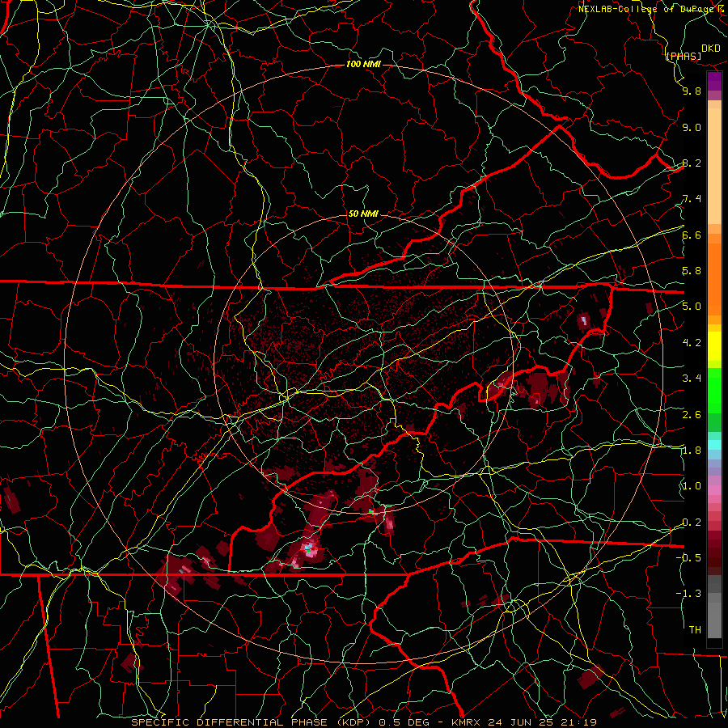Pick the orange segment of the color scale
The width and height of the screenshot is (728, 728).
pyautogui.click(x=714, y=278)
